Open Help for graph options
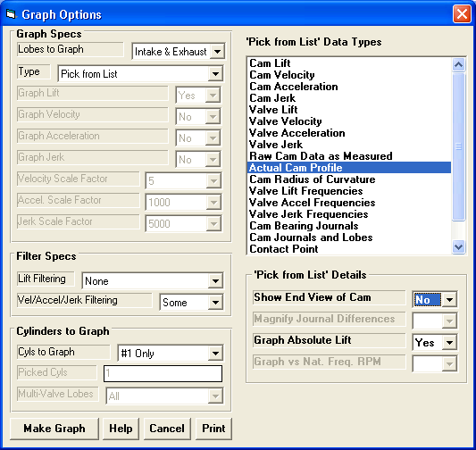Image resolution: width=476 pixels, height=450 pixels. pos(121,429)
